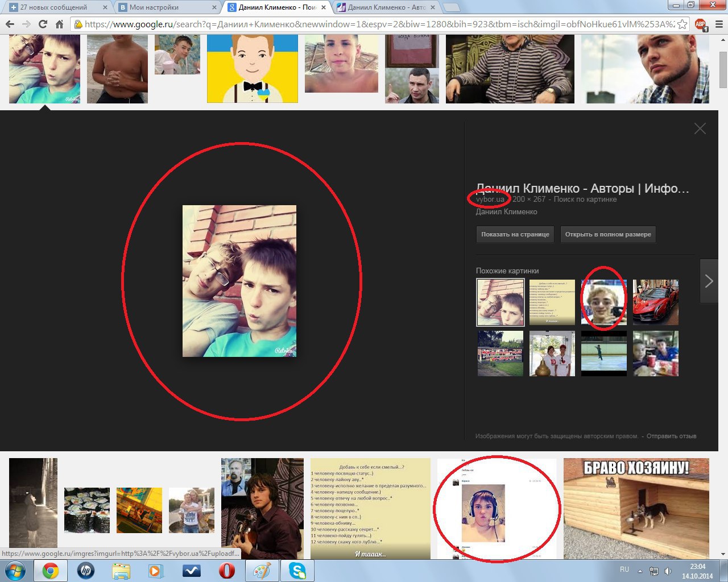Go to the browser home page
The height and width of the screenshot is (582, 728).
pyautogui.click(x=59, y=24)
